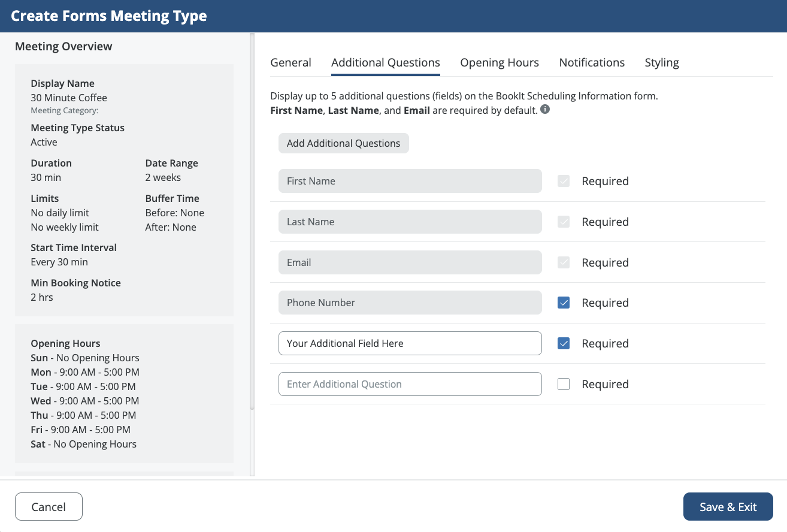This screenshot has height=532, width=787.
Task: Go to the Notifications tab
Action: tap(592, 63)
